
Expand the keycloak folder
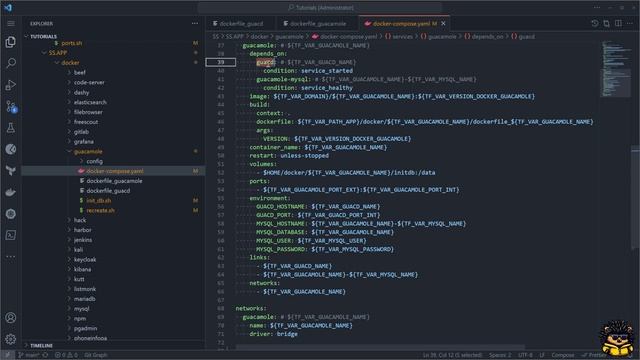[x=69, y=260]
